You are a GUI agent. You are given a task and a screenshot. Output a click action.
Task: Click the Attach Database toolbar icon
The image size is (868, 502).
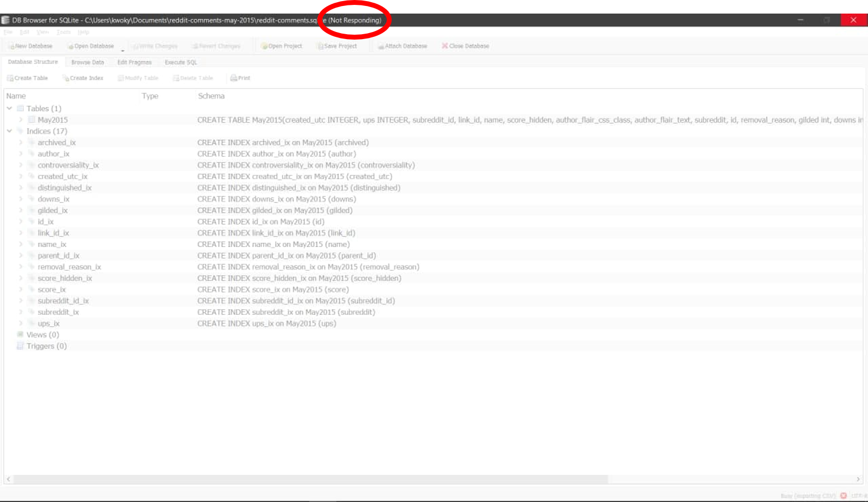click(x=381, y=46)
